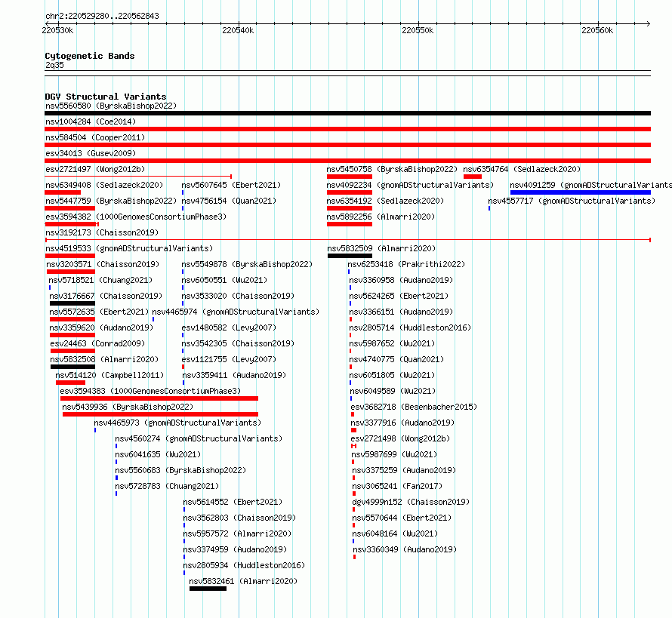Select nsv5572635 (Ebert2021) label
Image resolution: width=672 pixels, height=618 pixels.
tap(99, 312)
